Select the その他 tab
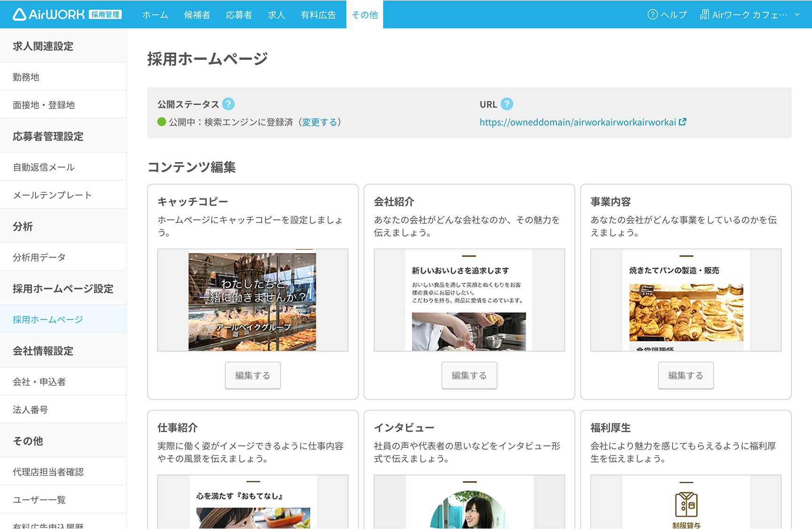 pyautogui.click(x=365, y=15)
